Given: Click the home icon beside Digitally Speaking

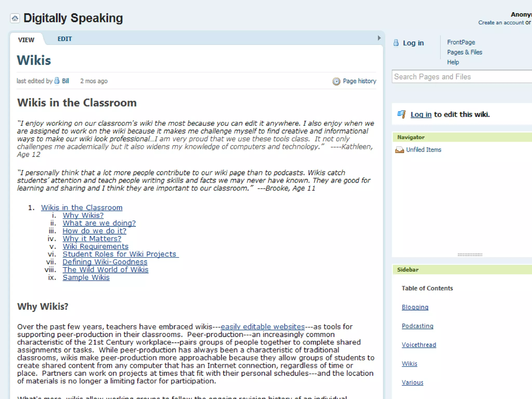Looking at the screenshot, I should (15, 18).
